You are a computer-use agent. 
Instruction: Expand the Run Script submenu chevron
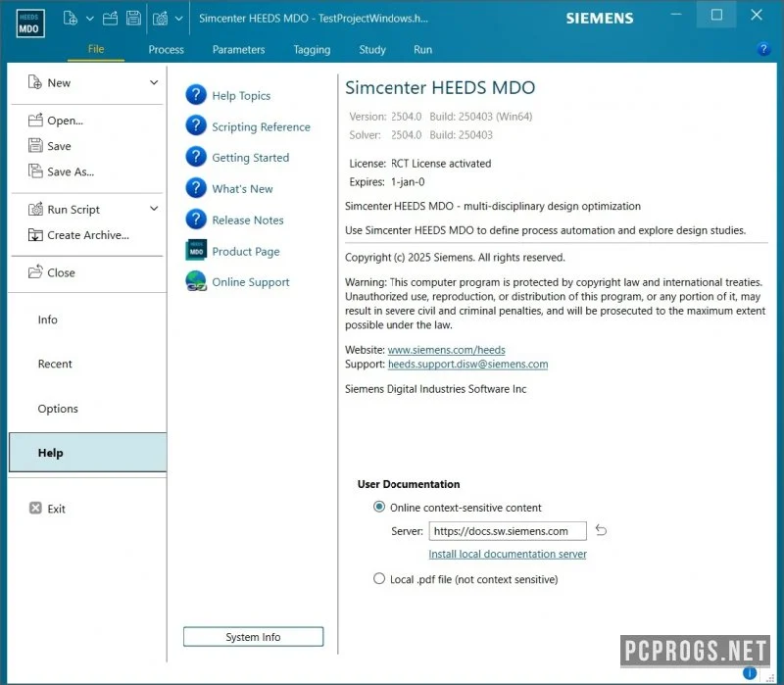click(x=154, y=209)
